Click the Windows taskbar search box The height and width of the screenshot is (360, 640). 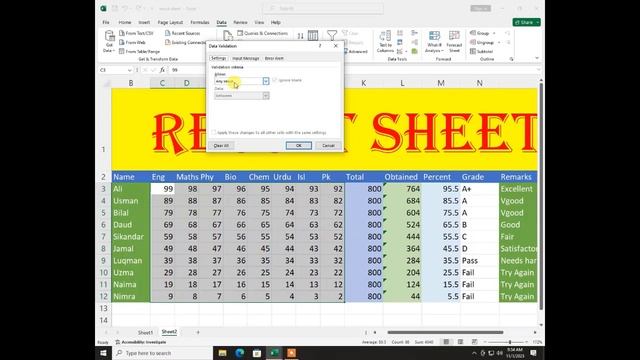[x=162, y=353]
